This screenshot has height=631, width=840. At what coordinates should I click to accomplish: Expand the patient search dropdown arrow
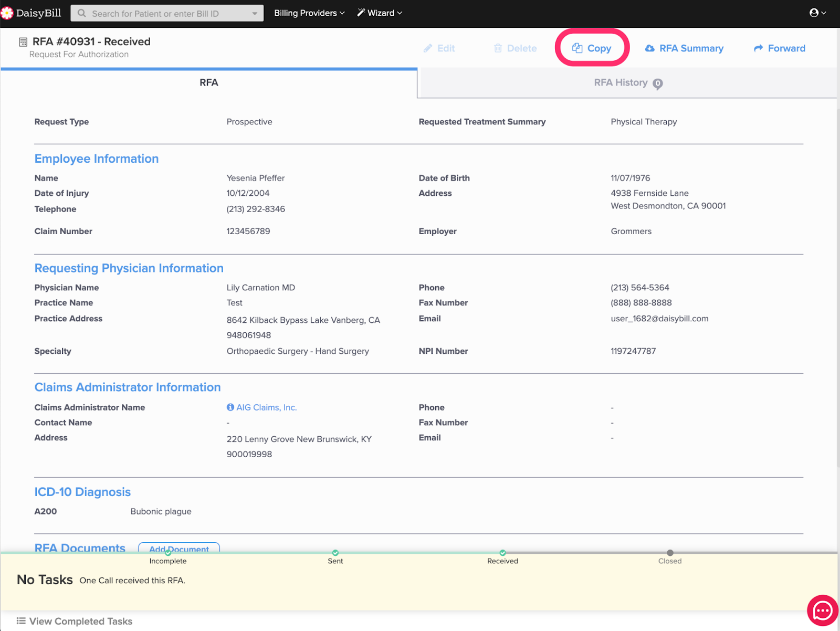point(255,14)
